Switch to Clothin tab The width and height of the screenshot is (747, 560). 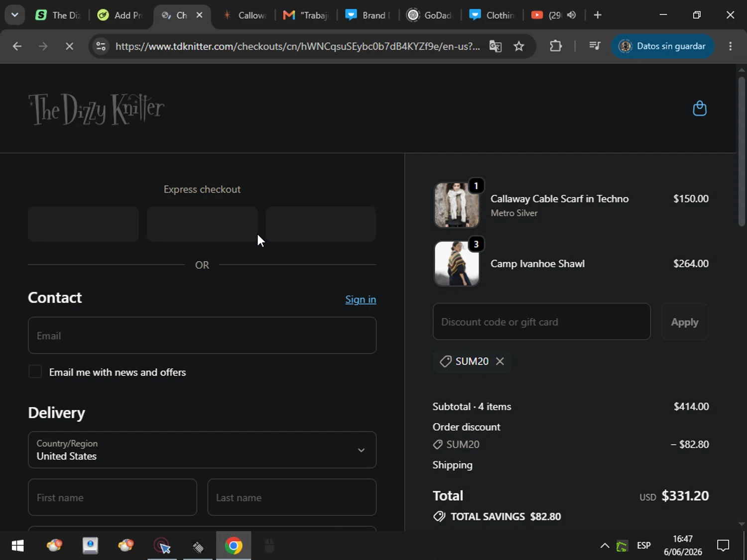point(492,15)
